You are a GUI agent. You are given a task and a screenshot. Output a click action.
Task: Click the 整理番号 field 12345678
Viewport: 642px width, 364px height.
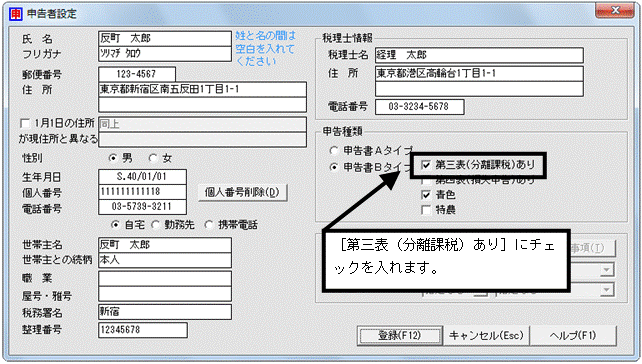click(143, 330)
